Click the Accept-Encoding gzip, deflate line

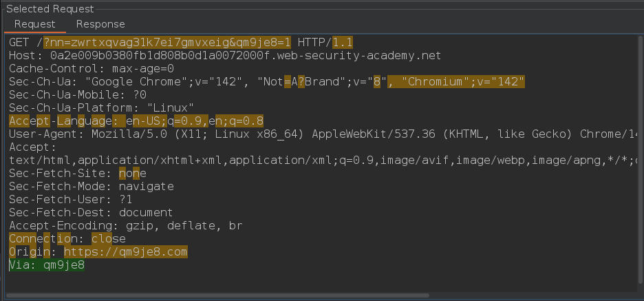tap(125, 226)
